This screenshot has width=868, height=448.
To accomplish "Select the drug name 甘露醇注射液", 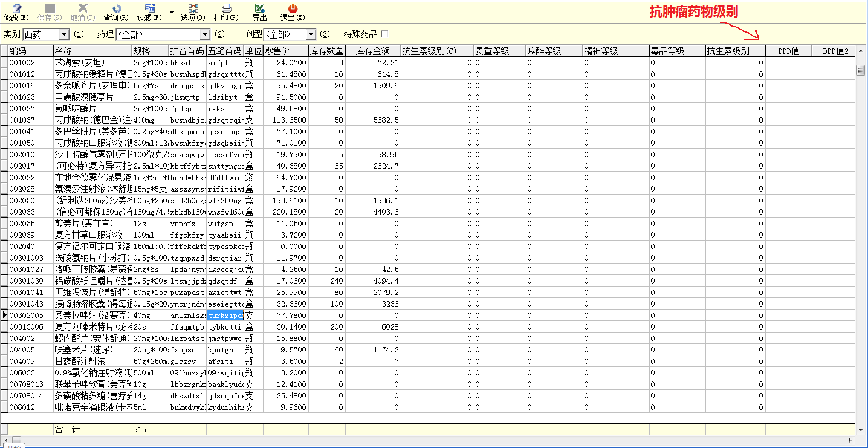I will (x=92, y=362).
